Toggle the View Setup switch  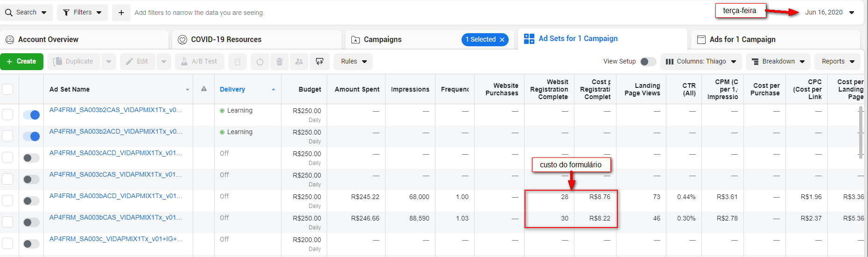click(648, 62)
